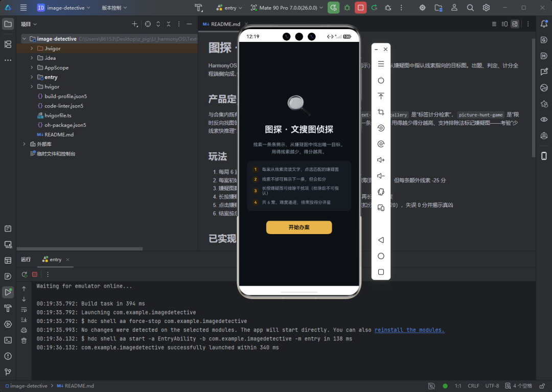Decrease emulator volume
The image size is (552, 392).
(x=381, y=176)
